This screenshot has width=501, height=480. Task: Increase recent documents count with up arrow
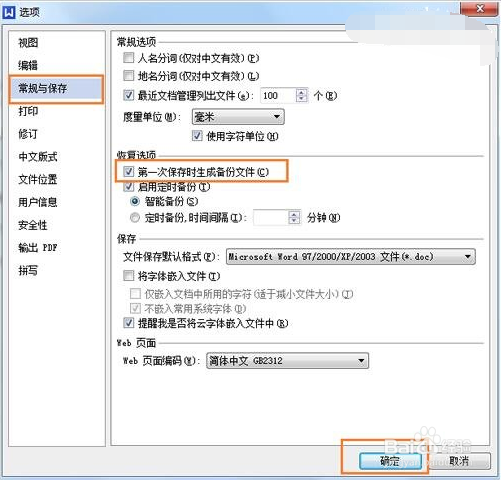pos(301,92)
